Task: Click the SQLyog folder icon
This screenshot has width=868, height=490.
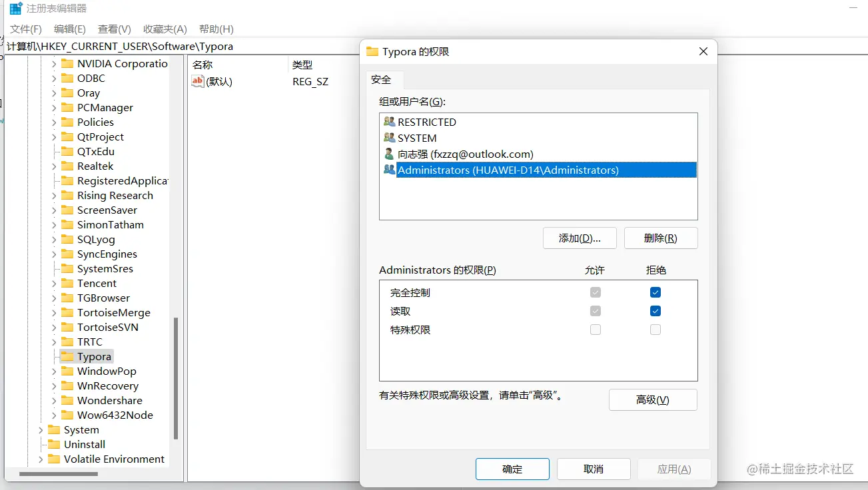Action: pyautogui.click(x=67, y=239)
